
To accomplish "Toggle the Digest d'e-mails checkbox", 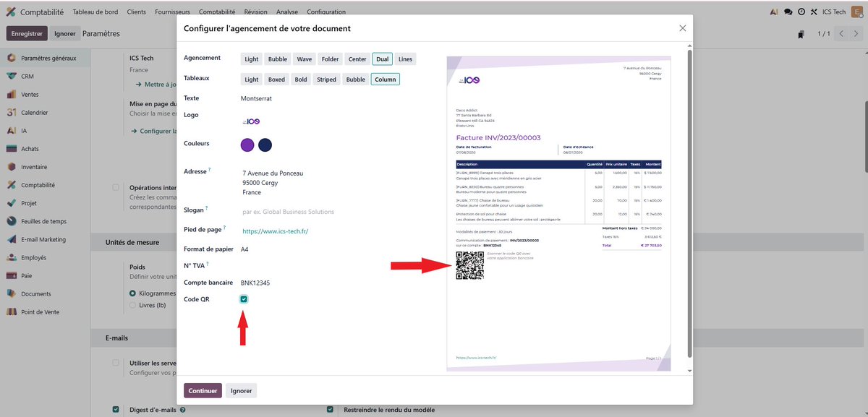I will pos(116,410).
